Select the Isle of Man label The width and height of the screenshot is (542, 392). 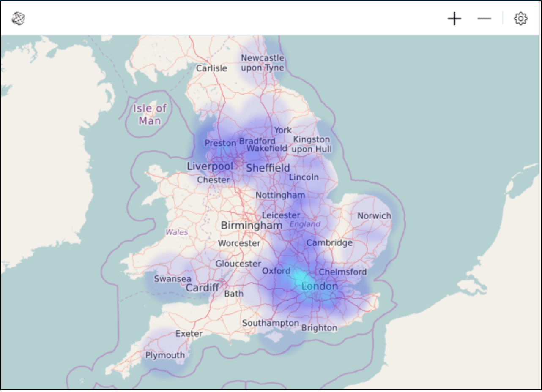pyautogui.click(x=150, y=114)
